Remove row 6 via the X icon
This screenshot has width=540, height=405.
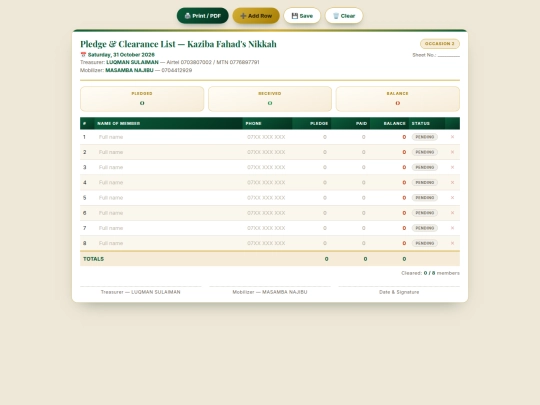tap(453, 213)
